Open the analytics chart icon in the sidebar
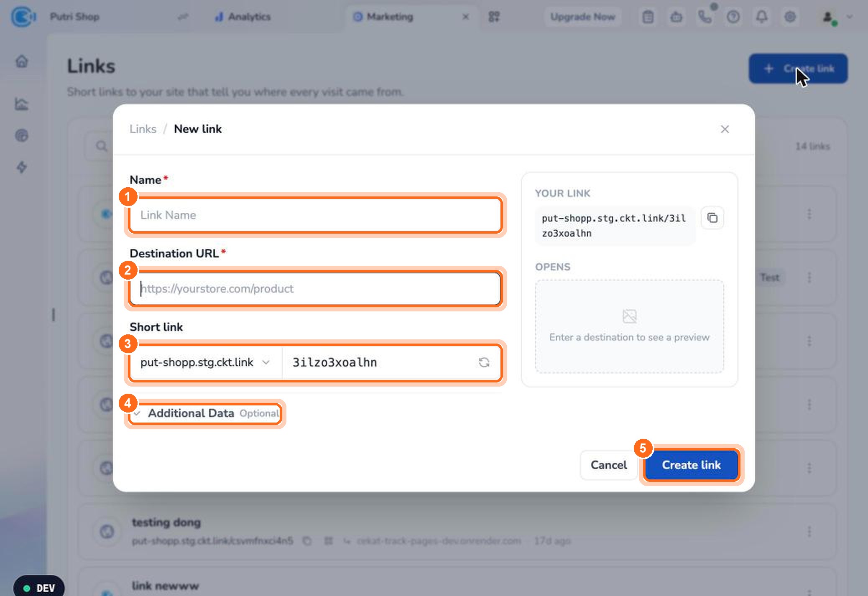 [x=22, y=104]
